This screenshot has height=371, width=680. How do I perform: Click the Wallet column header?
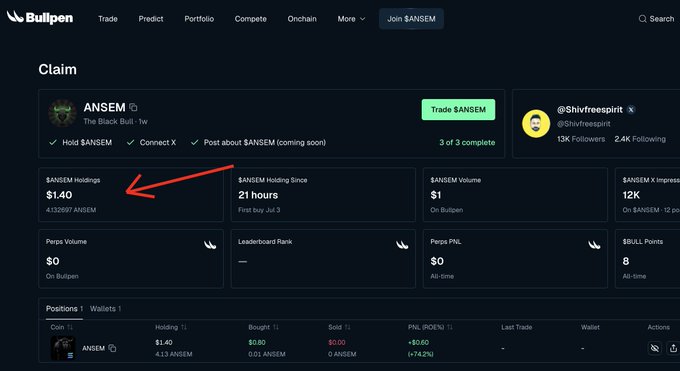coord(590,327)
